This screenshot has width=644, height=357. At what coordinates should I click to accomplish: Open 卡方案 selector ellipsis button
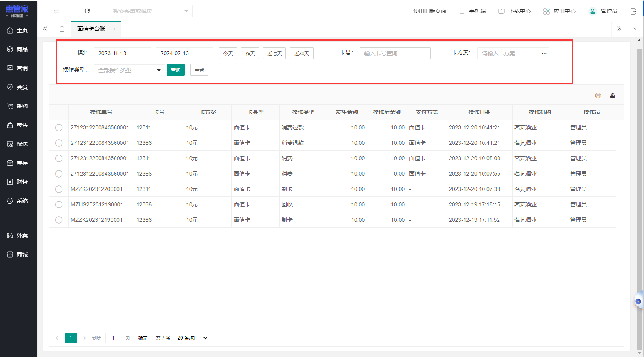544,53
